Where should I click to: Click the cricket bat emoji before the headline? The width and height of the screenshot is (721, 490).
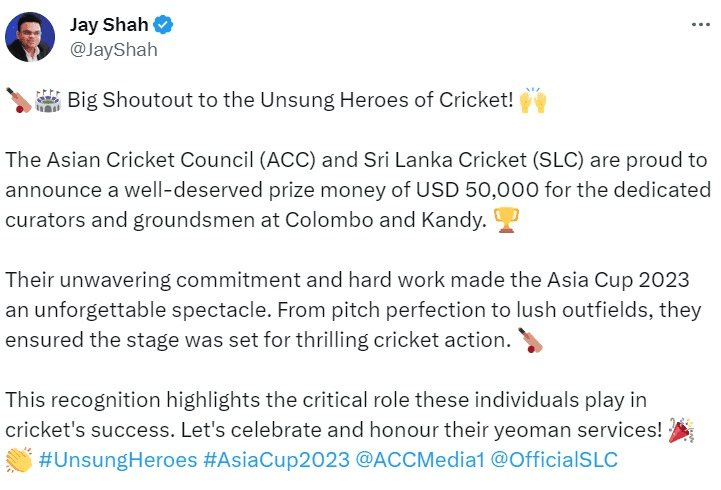19,101
